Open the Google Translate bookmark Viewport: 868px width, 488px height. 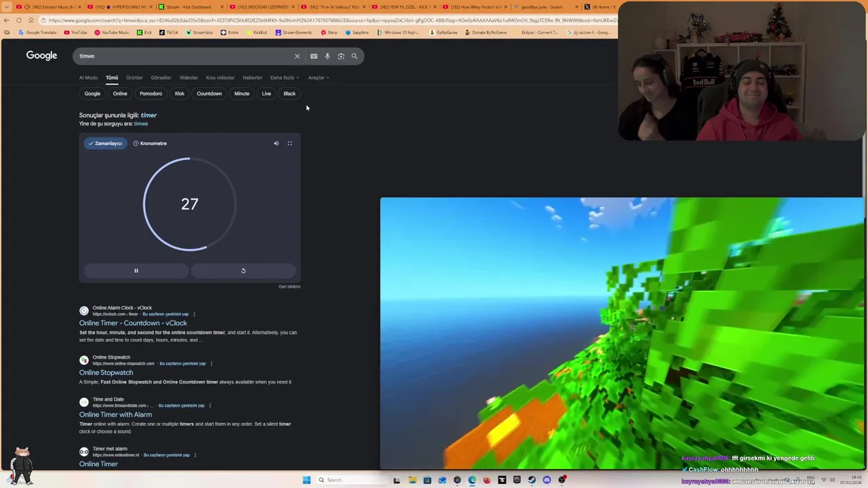[x=38, y=33]
